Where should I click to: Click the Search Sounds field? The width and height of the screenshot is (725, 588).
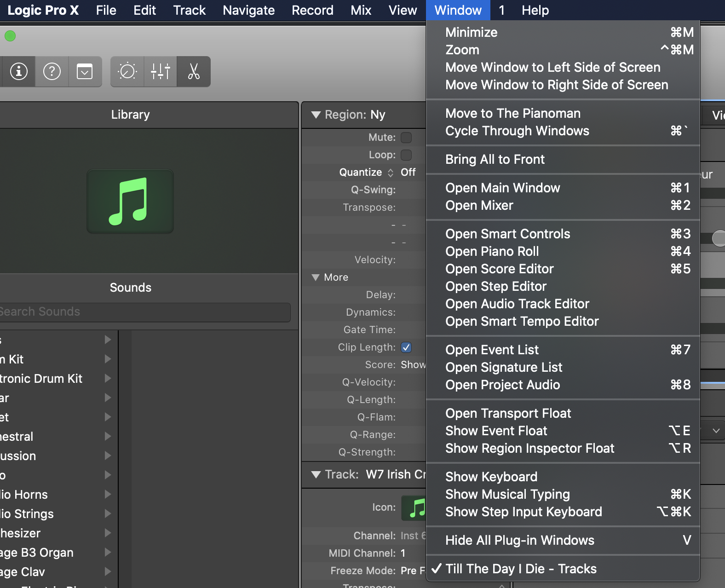[x=144, y=312]
